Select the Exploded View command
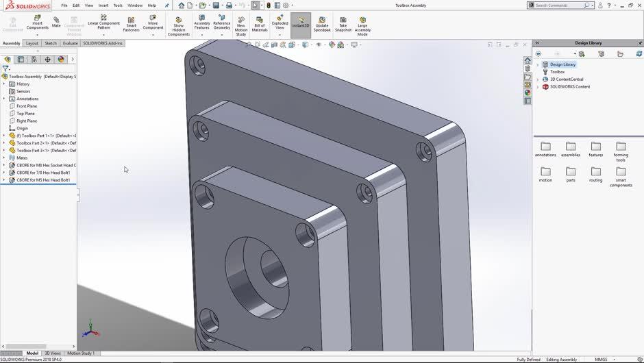This screenshot has width=644, height=363. click(x=280, y=22)
